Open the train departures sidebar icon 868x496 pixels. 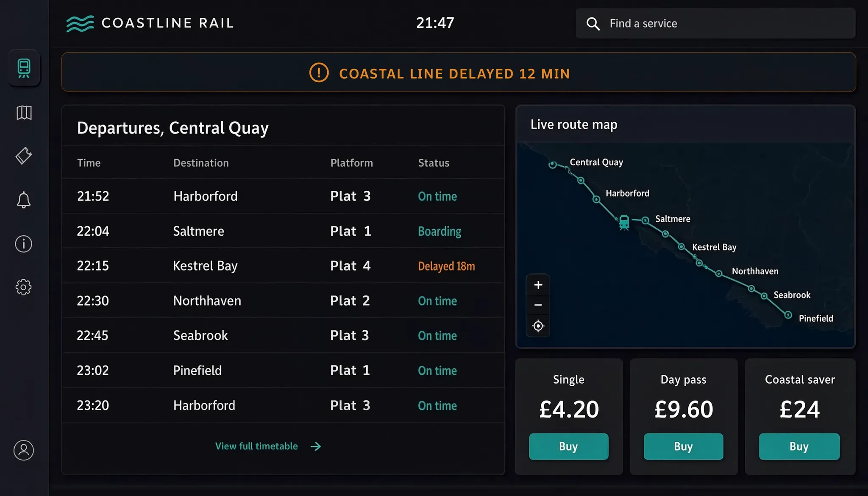coord(24,68)
